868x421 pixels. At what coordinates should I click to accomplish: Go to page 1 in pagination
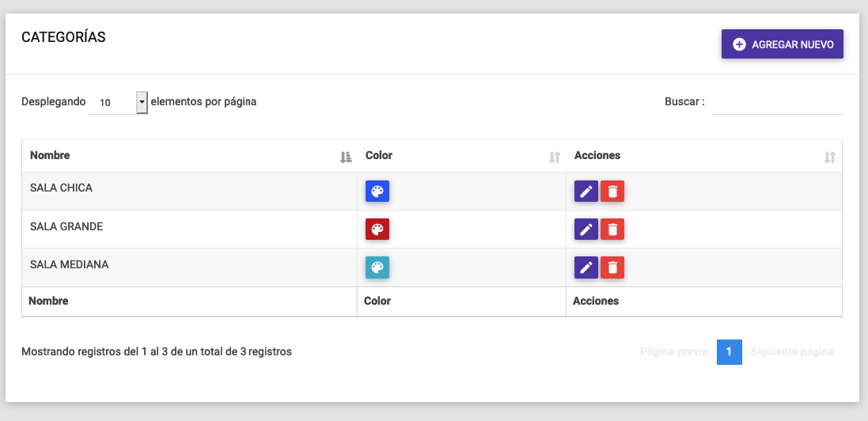tap(729, 352)
